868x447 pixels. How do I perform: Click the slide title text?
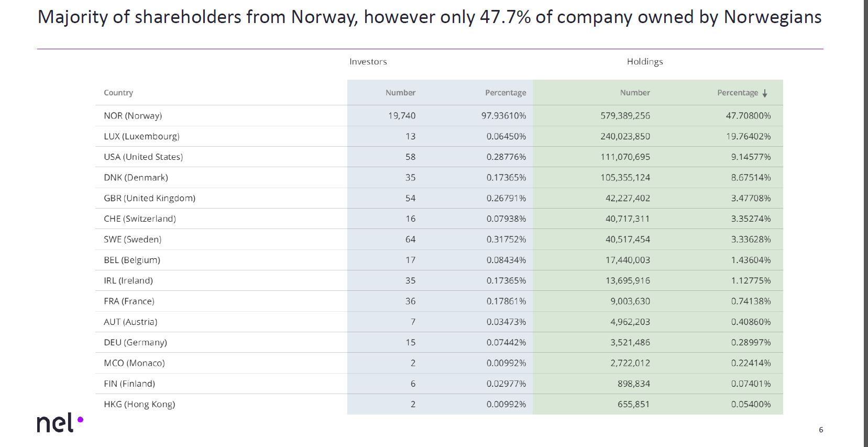coord(429,18)
